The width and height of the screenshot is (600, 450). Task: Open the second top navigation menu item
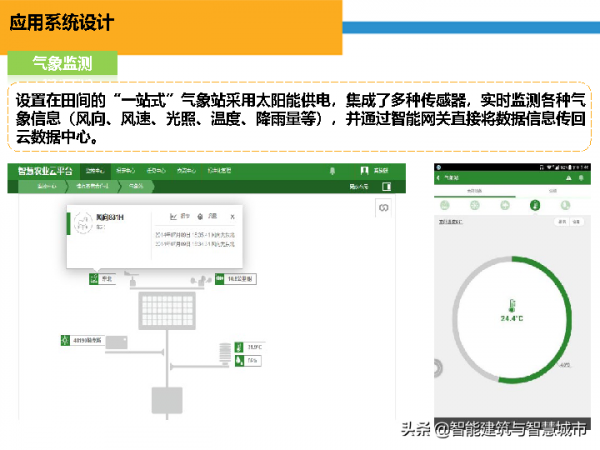click(126, 171)
